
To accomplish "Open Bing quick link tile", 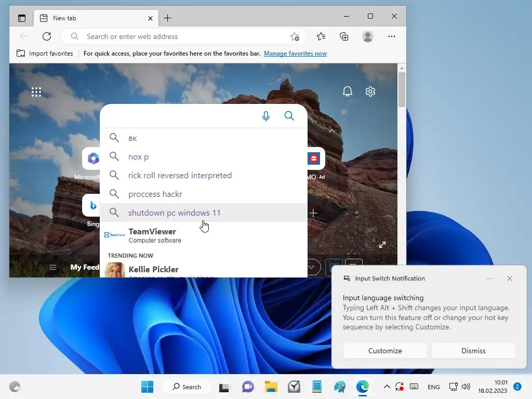I will 92,205.
